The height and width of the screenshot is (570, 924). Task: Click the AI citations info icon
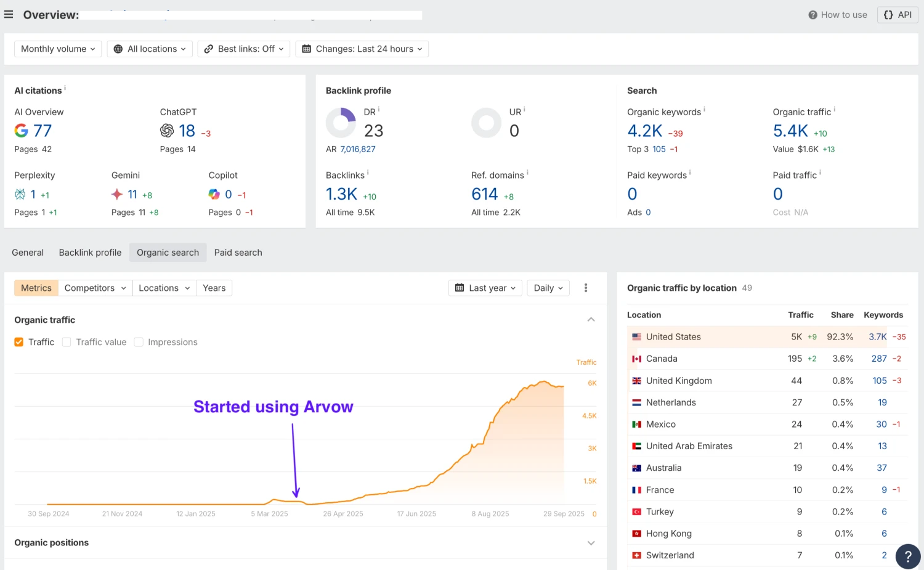(65, 88)
